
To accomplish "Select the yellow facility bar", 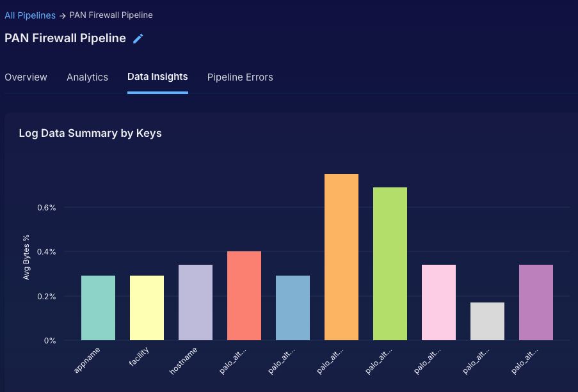I will coord(147,308).
